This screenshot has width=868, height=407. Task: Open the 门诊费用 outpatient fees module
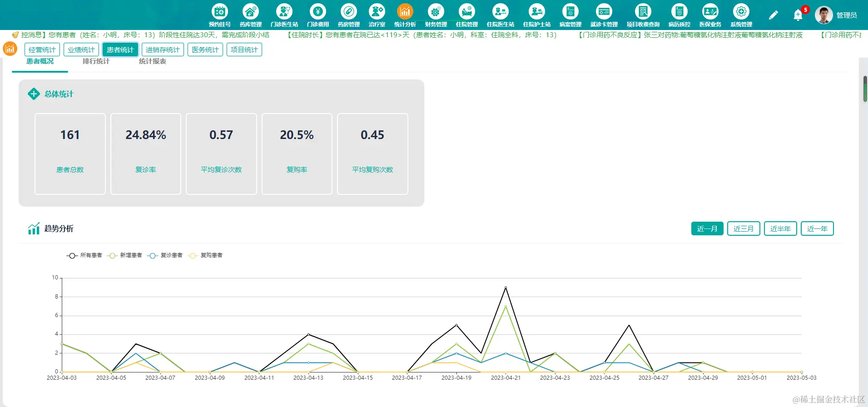pyautogui.click(x=318, y=15)
